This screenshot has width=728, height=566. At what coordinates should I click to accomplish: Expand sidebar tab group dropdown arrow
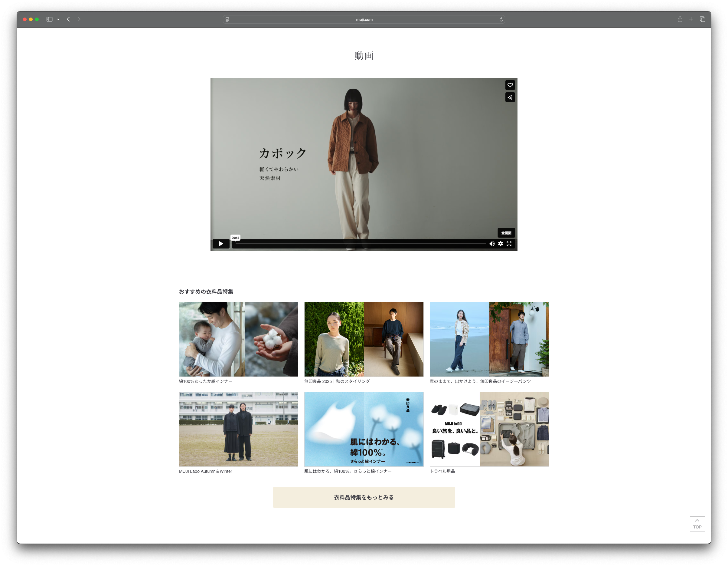[x=58, y=19]
